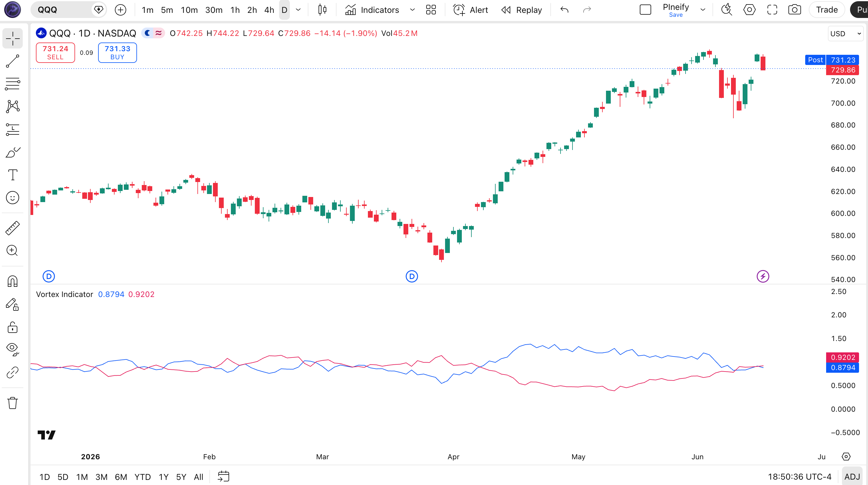Open the layout setup square icon
The width and height of the screenshot is (868, 485).
645,10
